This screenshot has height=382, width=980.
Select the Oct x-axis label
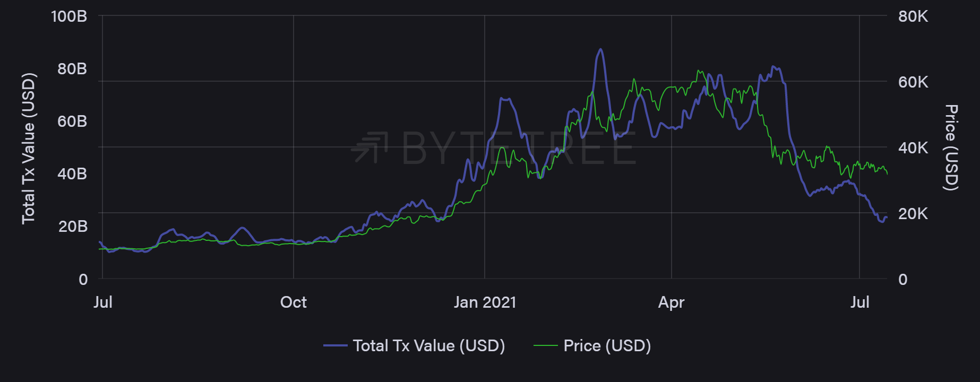pos(293,302)
